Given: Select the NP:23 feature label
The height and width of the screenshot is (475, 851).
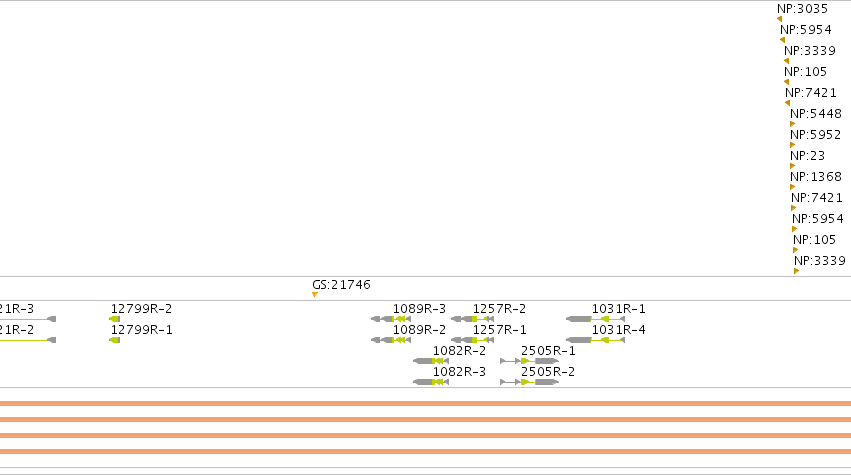Looking at the screenshot, I should (x=807, y=156).
